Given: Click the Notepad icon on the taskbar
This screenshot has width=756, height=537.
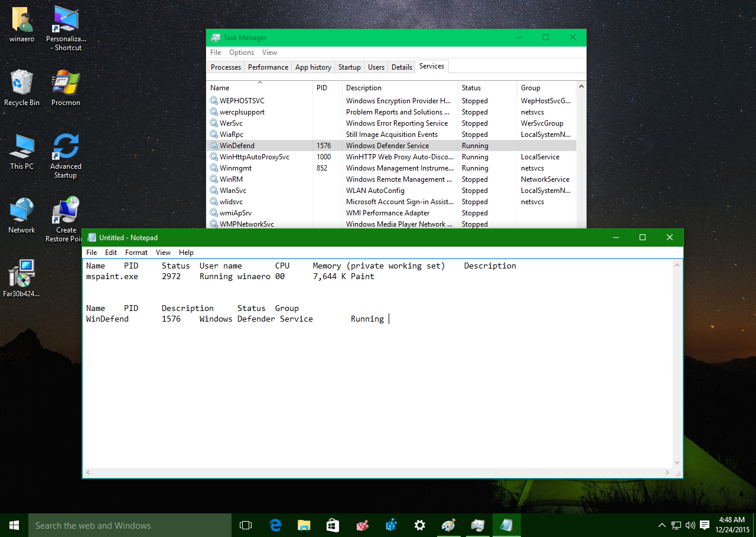Looking at the screenshot, I should pyautogui.click(x=506, y=525).
